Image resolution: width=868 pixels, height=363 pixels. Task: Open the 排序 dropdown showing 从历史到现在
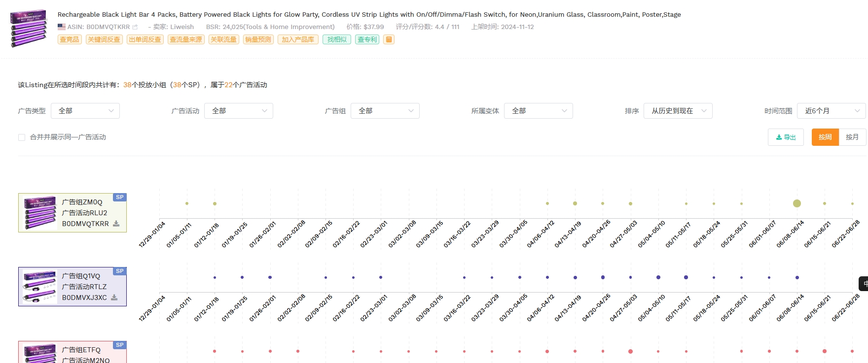click(678, 111)
